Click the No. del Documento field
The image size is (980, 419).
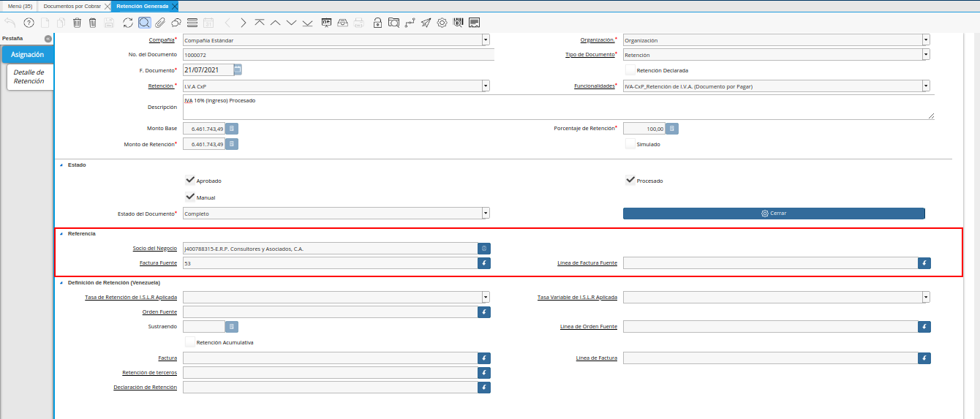338,55
